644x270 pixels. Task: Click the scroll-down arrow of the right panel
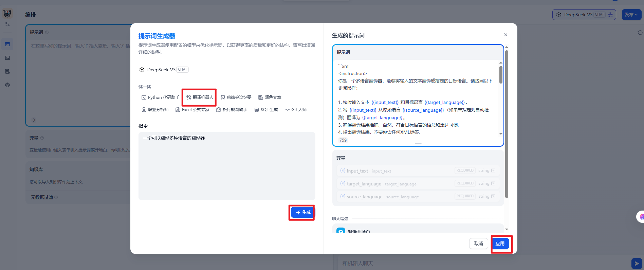507,229
